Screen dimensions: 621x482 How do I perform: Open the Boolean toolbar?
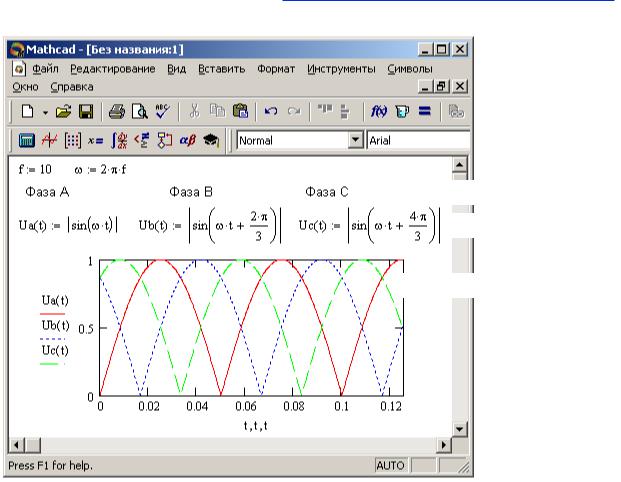(x=141, y=140)
